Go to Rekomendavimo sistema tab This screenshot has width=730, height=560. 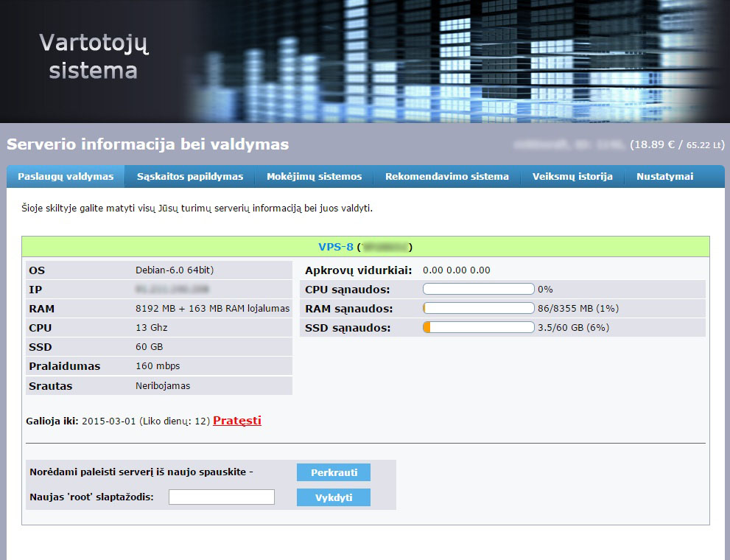pos(447,176)
